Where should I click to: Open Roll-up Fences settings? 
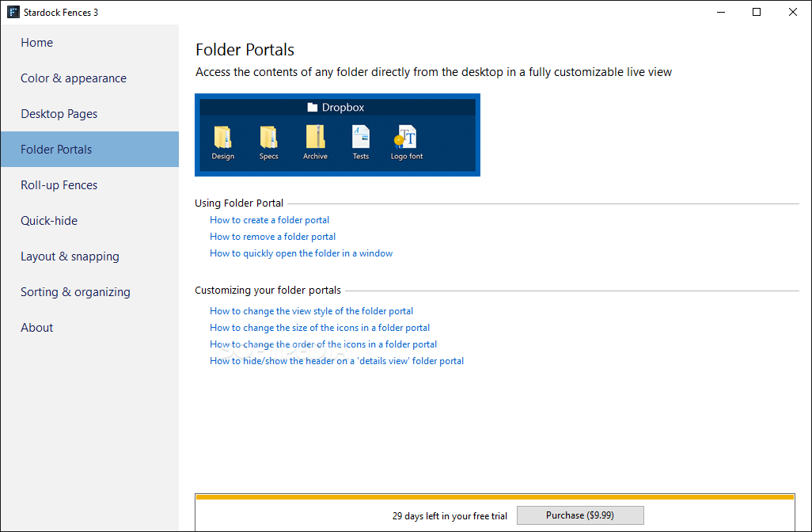[90, 185]
